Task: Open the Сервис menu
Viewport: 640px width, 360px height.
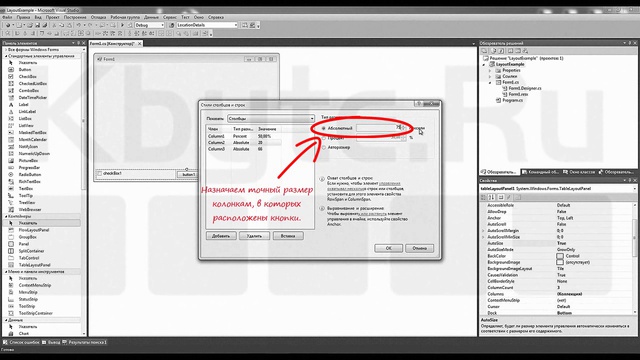Action: point(170,18)
